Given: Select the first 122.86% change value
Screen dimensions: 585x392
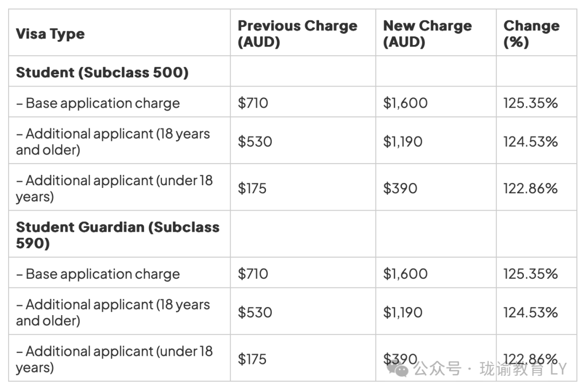Looking at the screenshot, I should coord(530,188).
